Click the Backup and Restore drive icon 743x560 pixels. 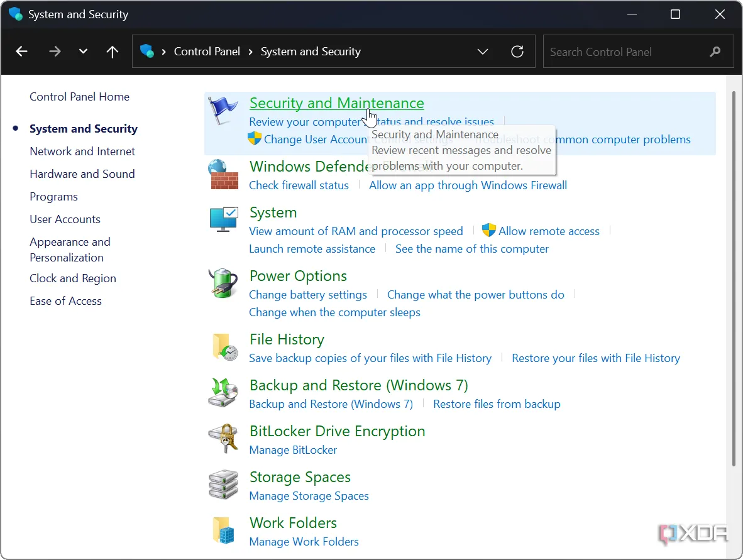(x=223, y=392)
